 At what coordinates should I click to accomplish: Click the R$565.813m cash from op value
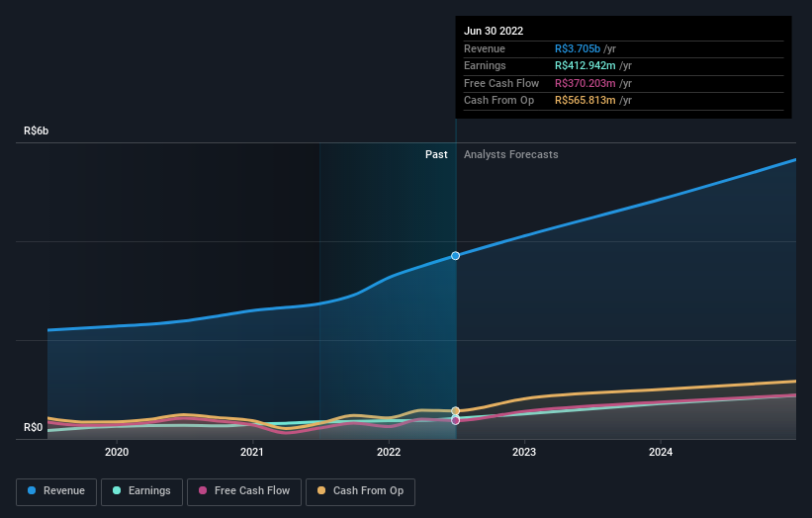(x=586, y=101)
